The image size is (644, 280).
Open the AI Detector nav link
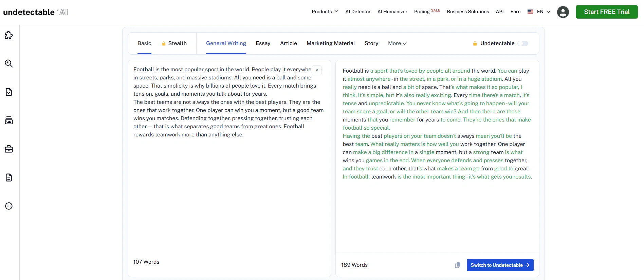coord(358,12)
